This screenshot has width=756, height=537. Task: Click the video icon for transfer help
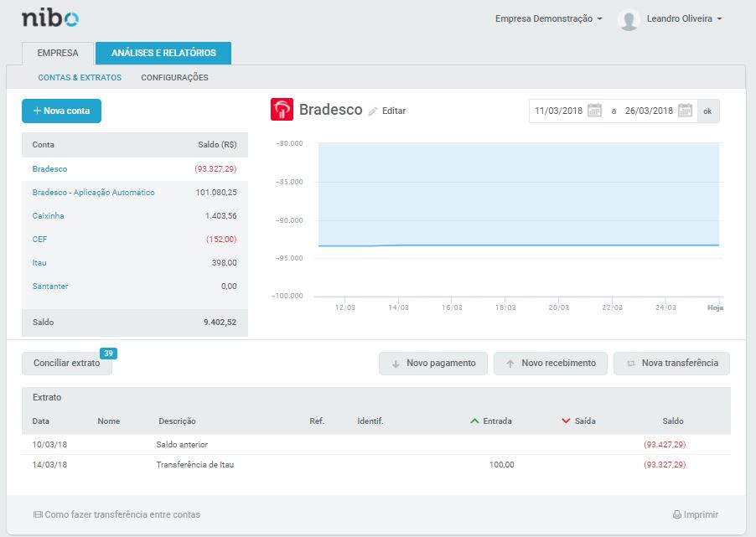click(x=38, y=515)
